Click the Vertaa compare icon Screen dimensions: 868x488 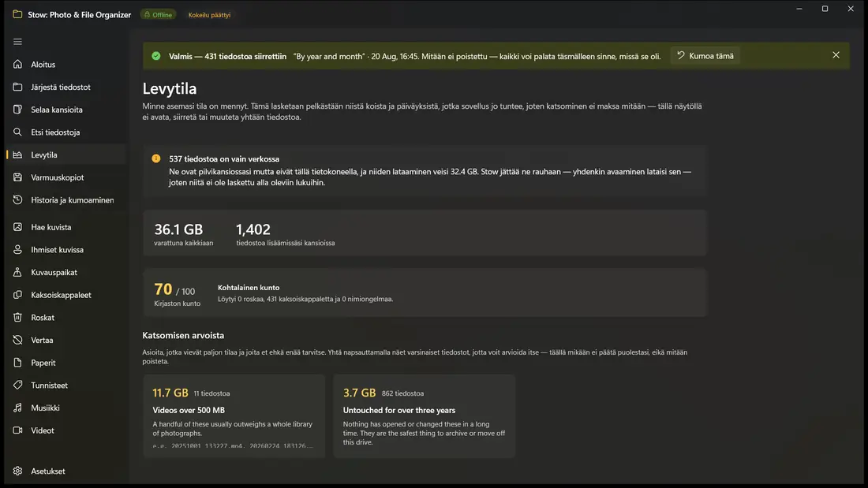17,340
